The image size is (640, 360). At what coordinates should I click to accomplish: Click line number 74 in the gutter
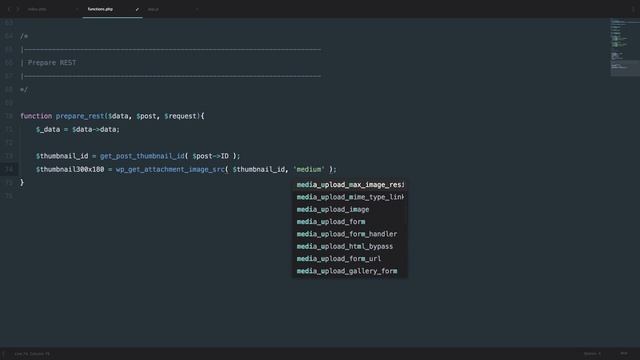9,169
